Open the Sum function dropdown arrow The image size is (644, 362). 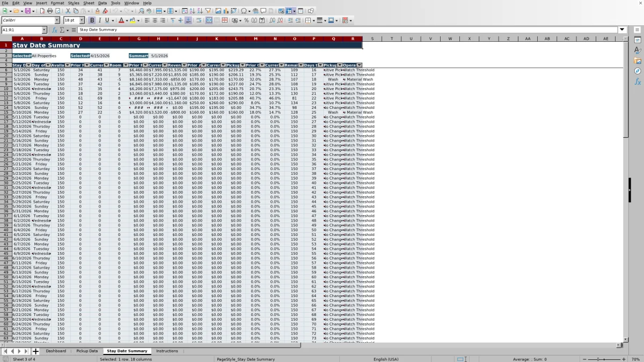coord(67,30)
